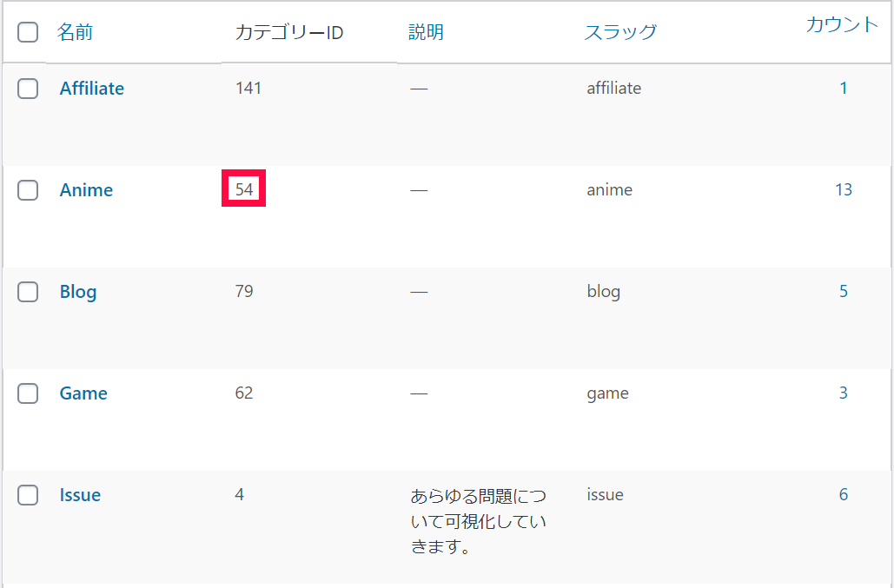
Task: Click the highlighted category ID 54
Action: pyautogui.click(x=244, y=189)
